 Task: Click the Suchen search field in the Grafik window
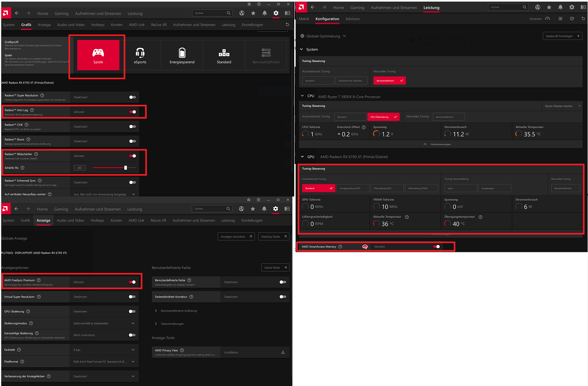coord(213,13)
